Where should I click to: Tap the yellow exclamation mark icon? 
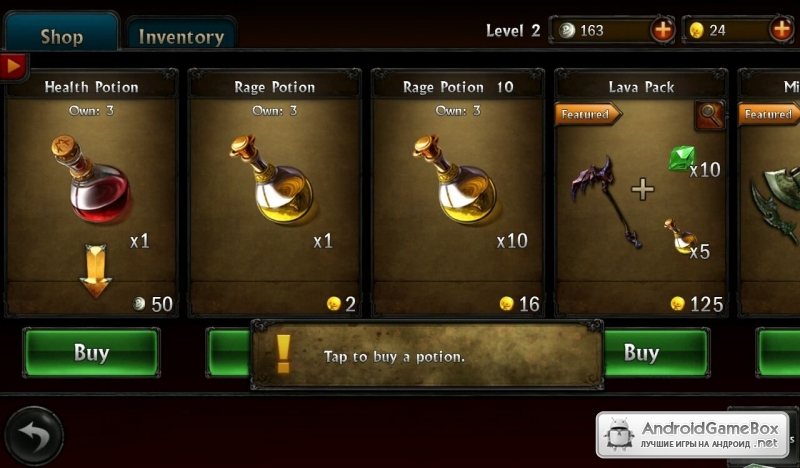point(283,354)
